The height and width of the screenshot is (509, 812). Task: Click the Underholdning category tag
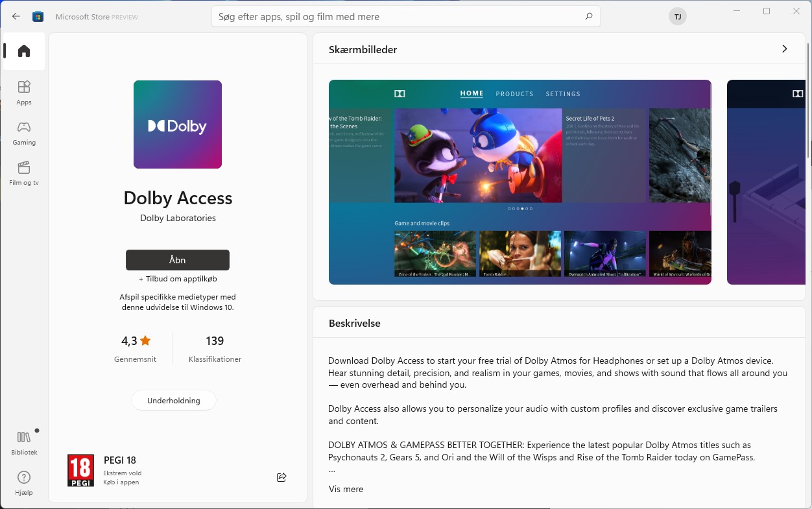point(174,401)
